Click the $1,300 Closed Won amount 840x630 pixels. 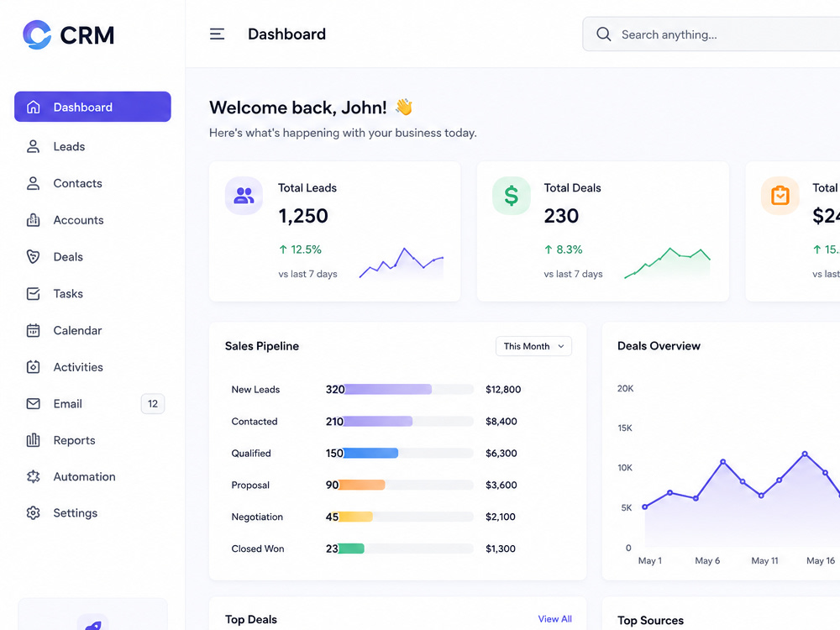tap(501, 549)
